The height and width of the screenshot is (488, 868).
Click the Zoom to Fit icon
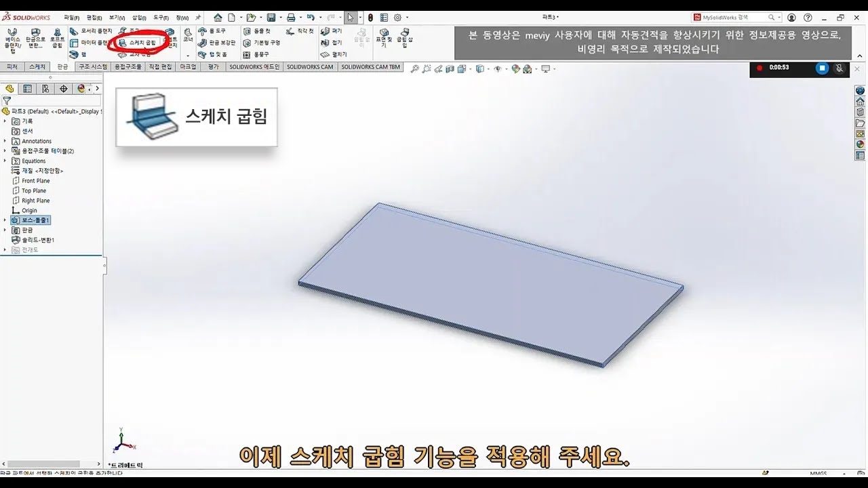[x=416, y=68]
